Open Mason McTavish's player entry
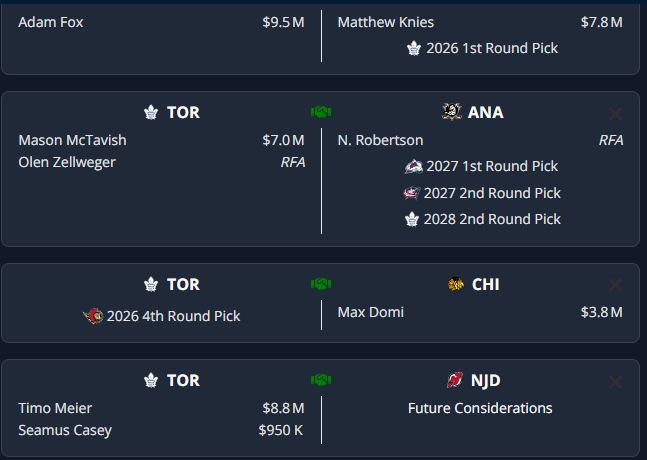The image size is (647, 460). (x=72, y=140)
